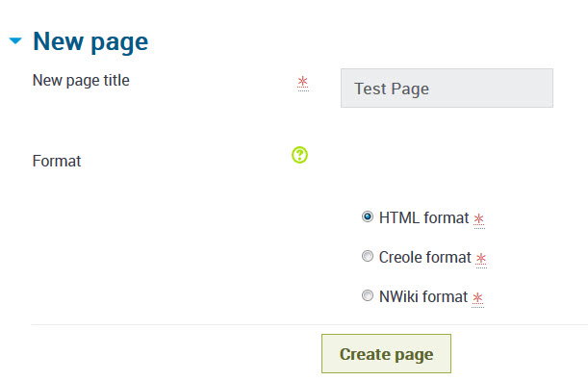Click the New page heading text

click(90, 41)
